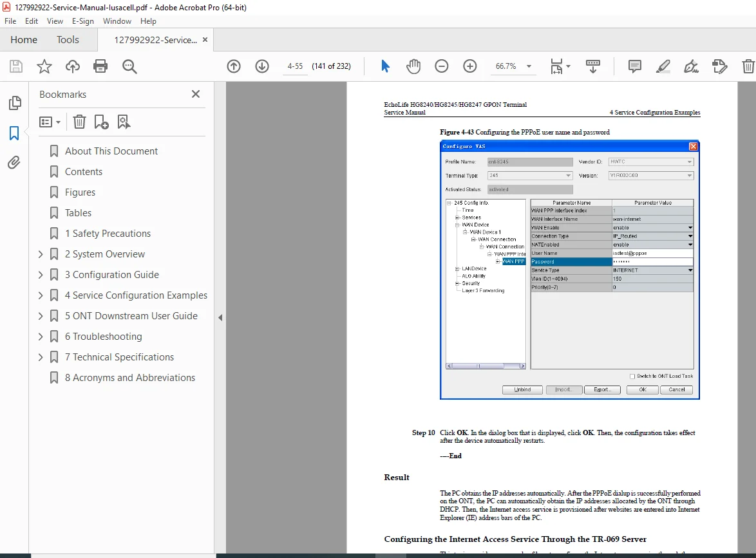Expand 2 System Overview bookmark

(41, 254)
